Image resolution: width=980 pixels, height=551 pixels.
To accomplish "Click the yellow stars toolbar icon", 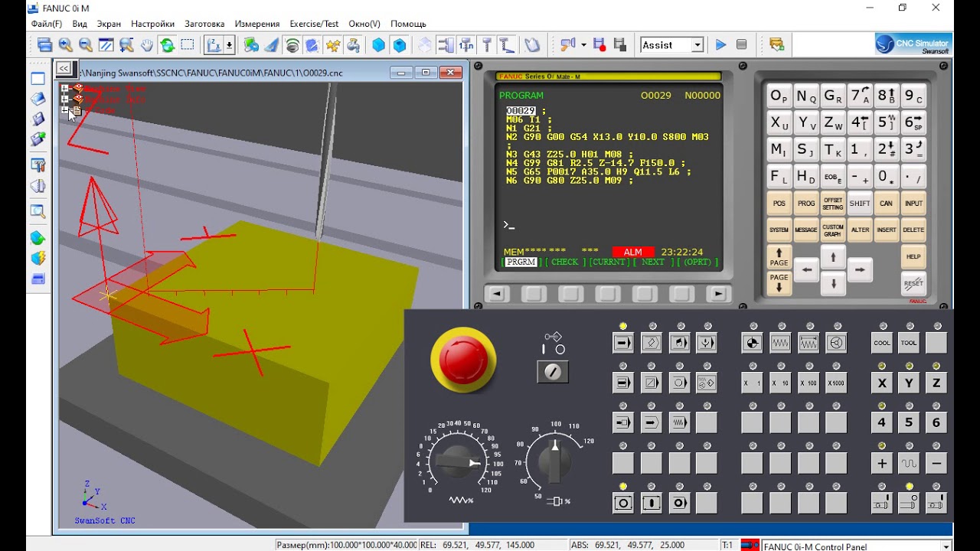I will coord(332,45).
